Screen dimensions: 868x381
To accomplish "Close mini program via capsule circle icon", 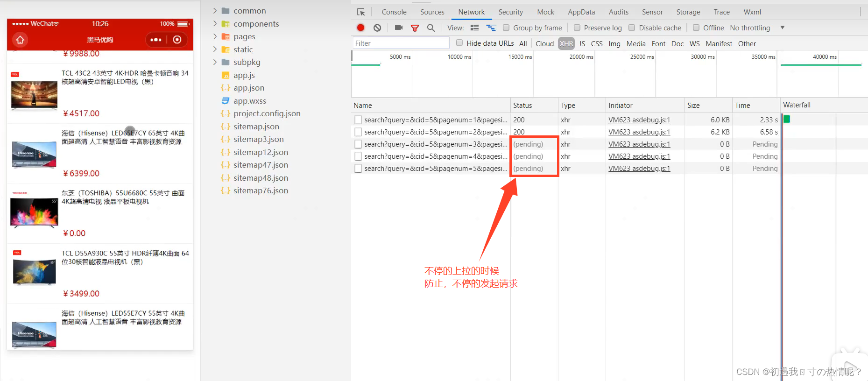I will pos(177,40).
